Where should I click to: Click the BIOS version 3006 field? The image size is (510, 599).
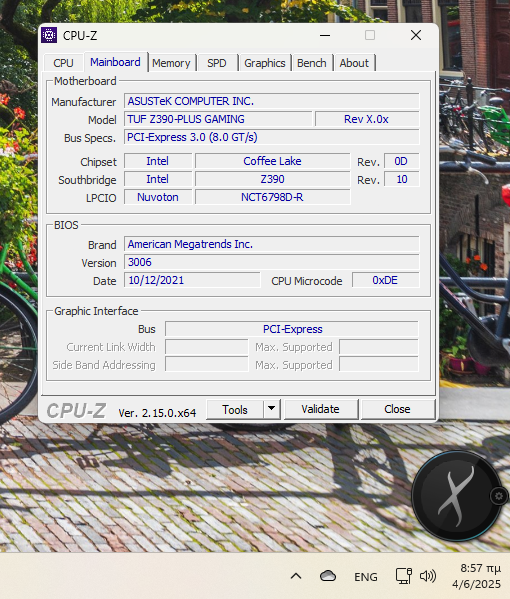pos(271,262)
